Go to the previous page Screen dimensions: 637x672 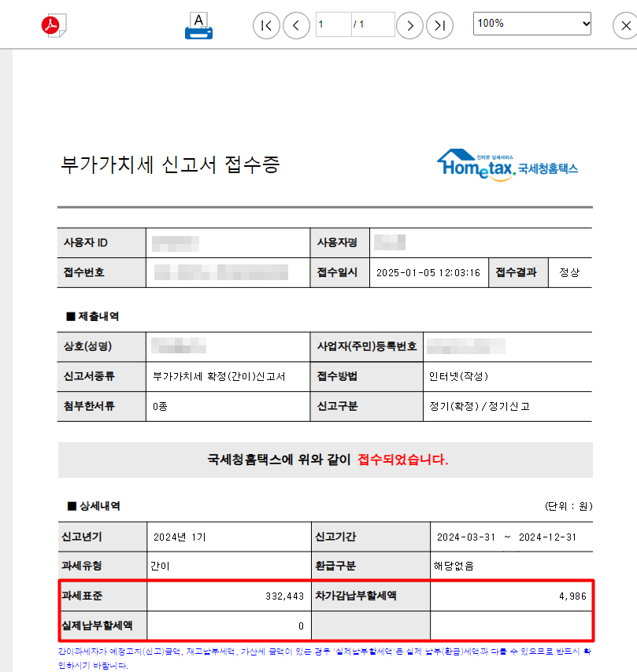(295, 25)
